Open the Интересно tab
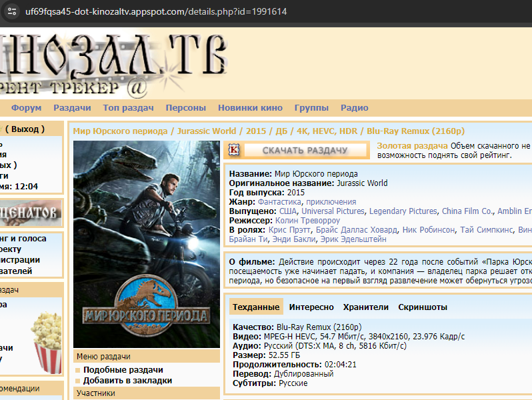532x400 pixels. (x=311, y=307)
